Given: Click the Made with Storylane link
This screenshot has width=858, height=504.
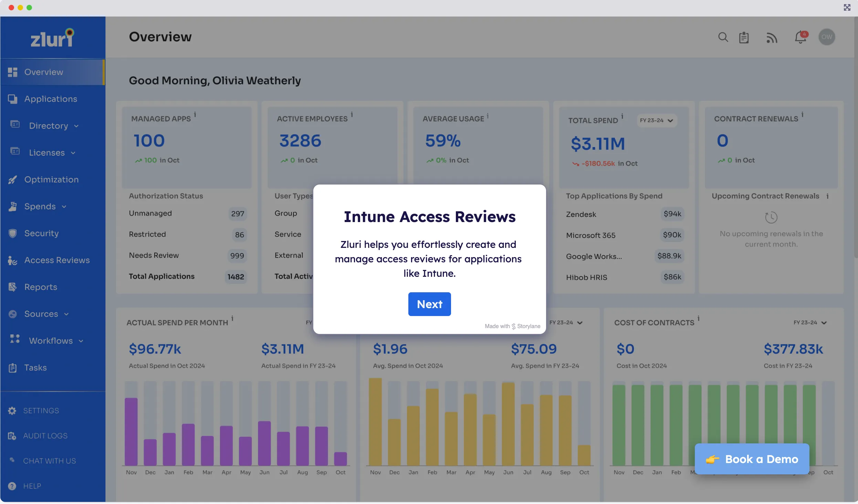Looking at the screenshot, I should click(512, 326).
